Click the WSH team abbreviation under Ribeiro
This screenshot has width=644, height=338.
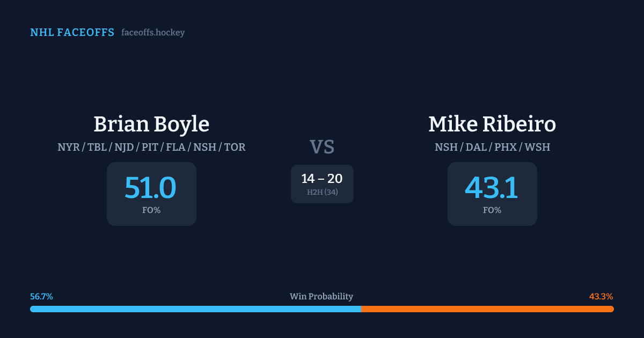pyautogui.click(x=537, y=147)
